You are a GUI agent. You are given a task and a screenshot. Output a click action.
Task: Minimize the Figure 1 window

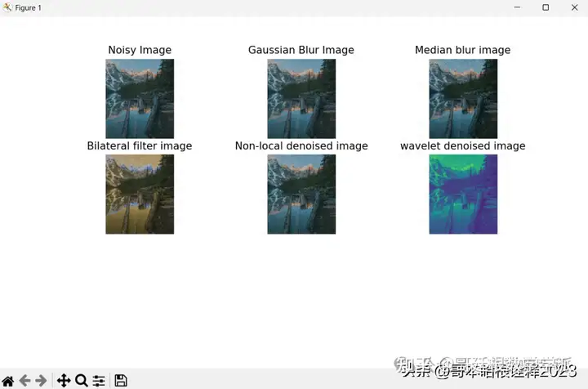tap(517, 7)
